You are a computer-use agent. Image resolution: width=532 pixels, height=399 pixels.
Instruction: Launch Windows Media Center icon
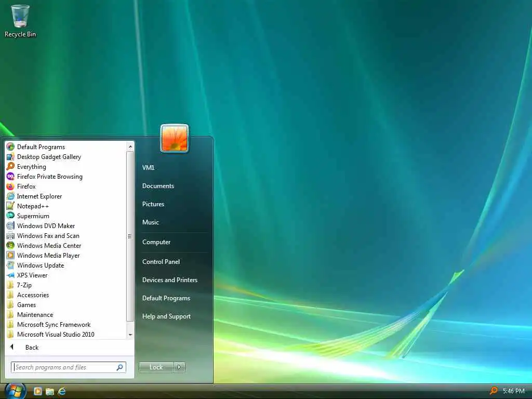click(10, 245)
